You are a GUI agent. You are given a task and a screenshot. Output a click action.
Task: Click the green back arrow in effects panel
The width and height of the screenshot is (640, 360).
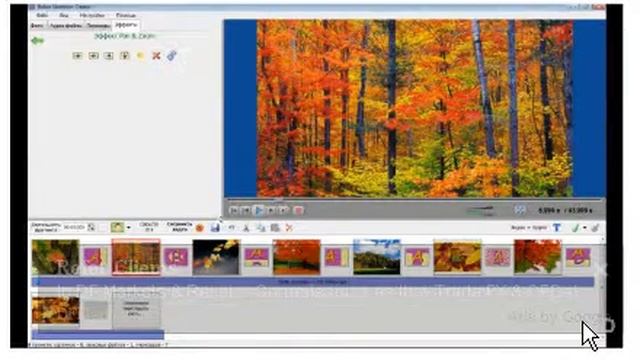[x=37, y=40]
